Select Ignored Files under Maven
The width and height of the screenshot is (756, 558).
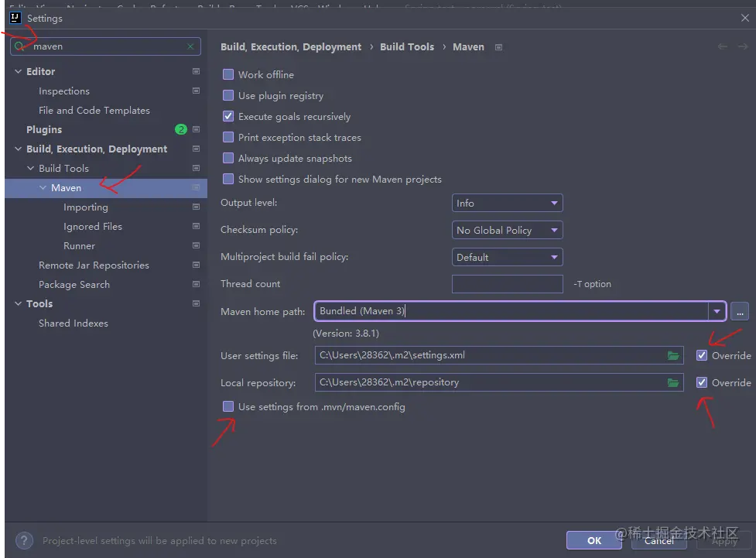tap(93, 226)
